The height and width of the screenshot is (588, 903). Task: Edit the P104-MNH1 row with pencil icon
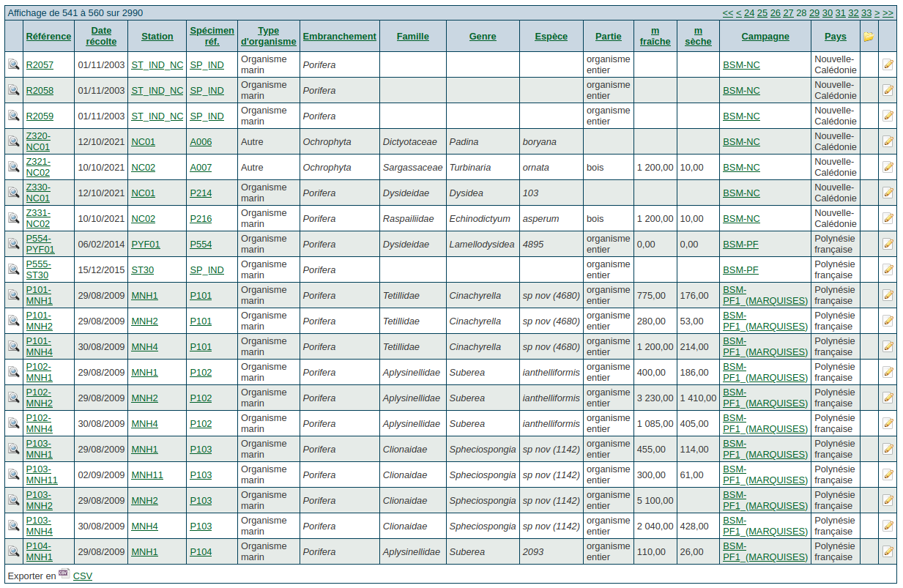click(x=888, y=551)
